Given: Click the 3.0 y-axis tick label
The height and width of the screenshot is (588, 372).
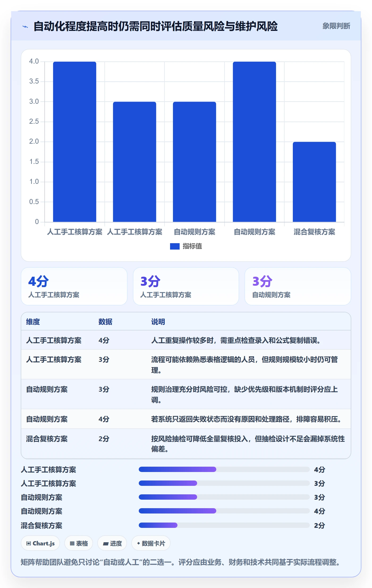Looking at the screenshot, I should click(x=34, y=101).
